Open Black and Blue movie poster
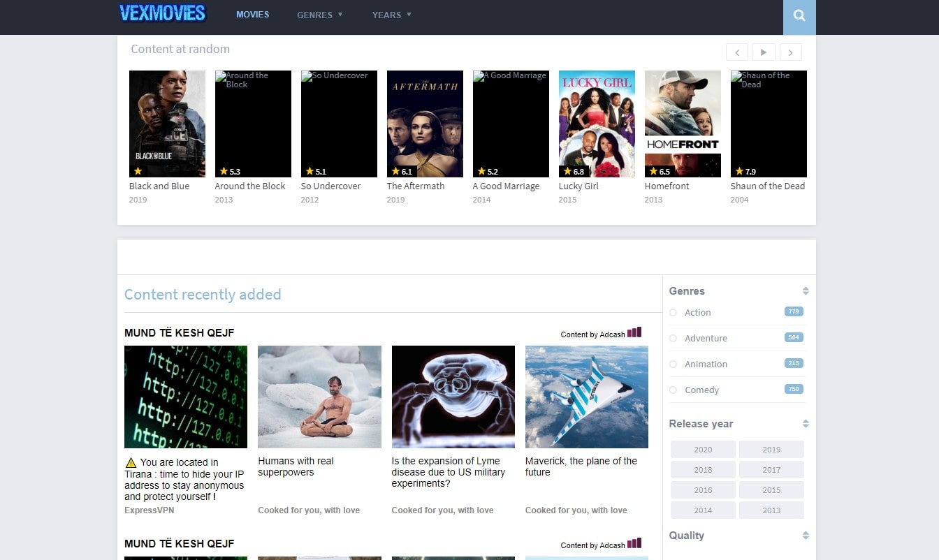939x560 pixels. pos(167,124)
